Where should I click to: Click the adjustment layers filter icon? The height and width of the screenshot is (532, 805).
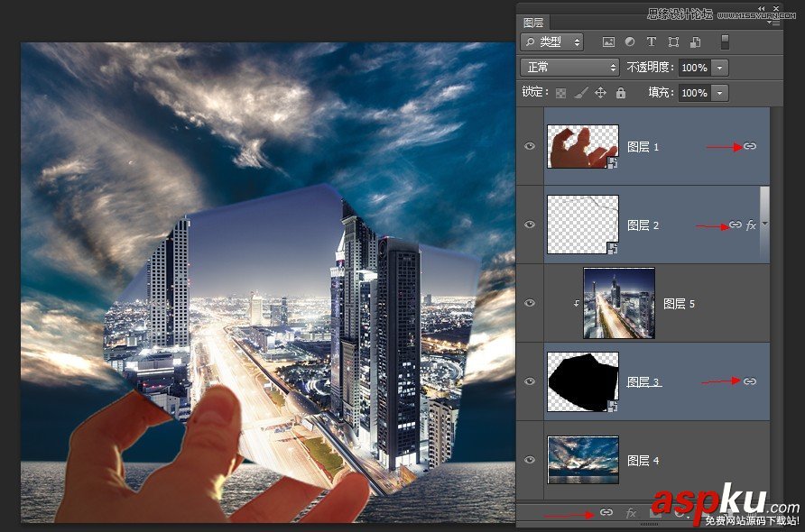[629, 41]
